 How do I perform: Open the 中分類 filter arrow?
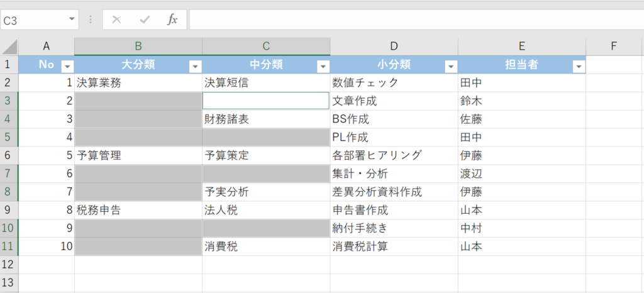click(323, 66)
